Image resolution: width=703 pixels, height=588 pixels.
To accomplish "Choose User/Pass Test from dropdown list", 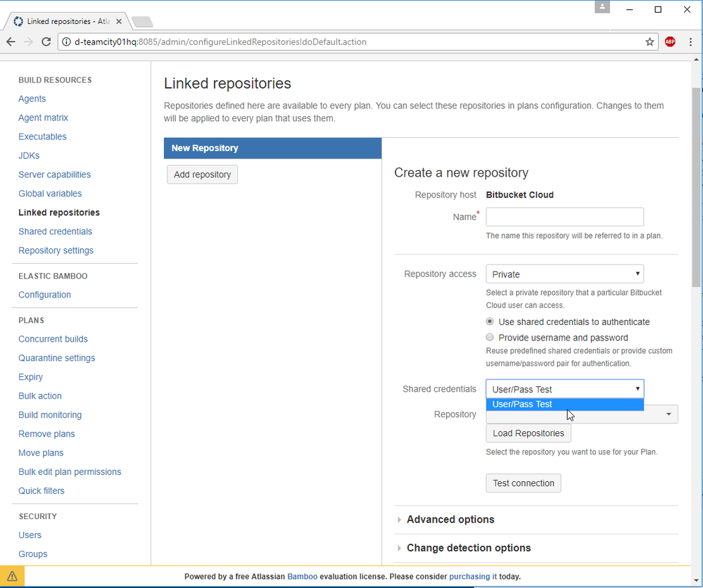I will tap(564, 404).
